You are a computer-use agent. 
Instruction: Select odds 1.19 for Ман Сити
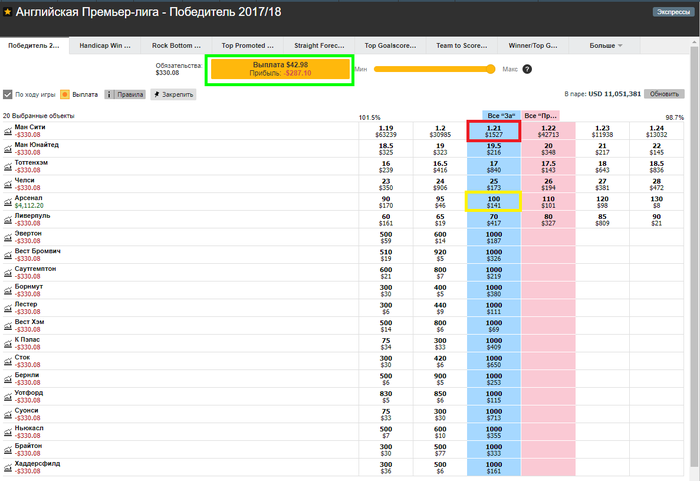386,131
